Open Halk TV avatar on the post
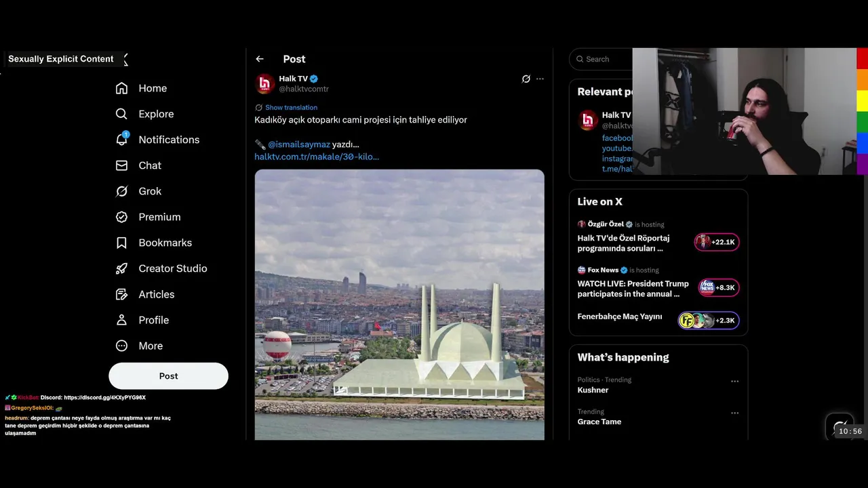 (264, 83)
